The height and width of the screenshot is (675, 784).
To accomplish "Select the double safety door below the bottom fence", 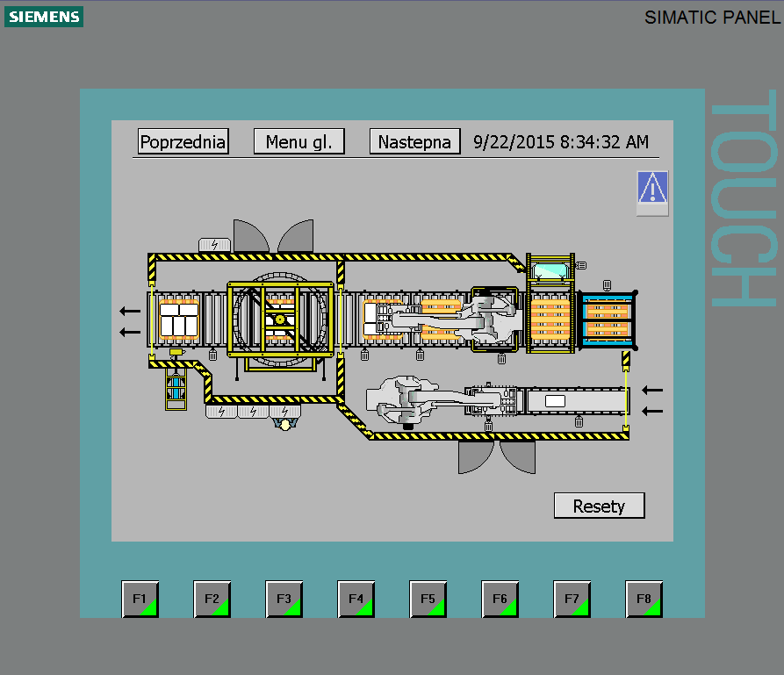I will coord(497,457).
